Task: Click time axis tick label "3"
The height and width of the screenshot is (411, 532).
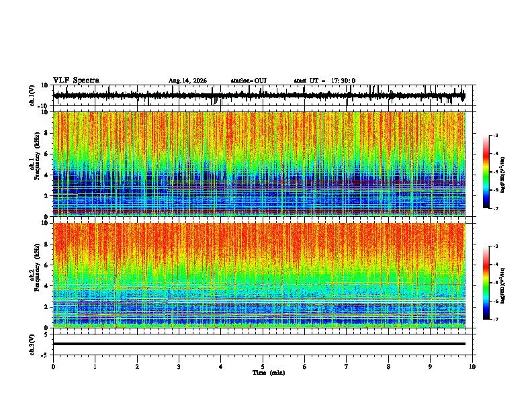Action: pyautogui.click(x=179, y=367)
